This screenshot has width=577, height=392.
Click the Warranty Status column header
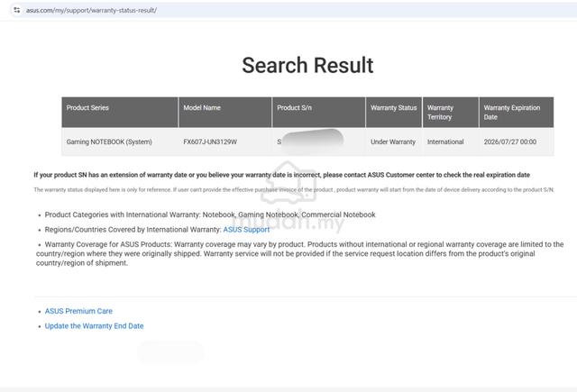click(394, 112)
